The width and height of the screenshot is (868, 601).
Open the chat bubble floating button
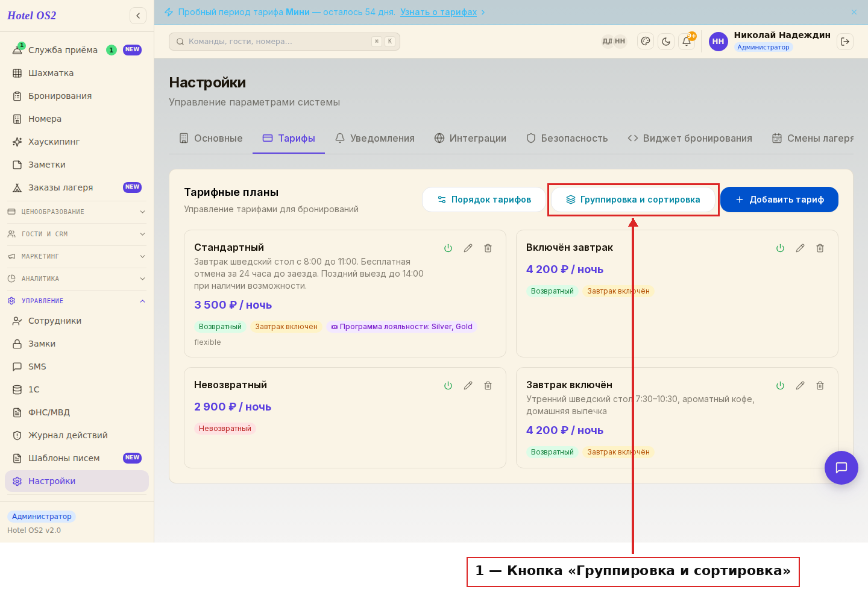point(841,468)
